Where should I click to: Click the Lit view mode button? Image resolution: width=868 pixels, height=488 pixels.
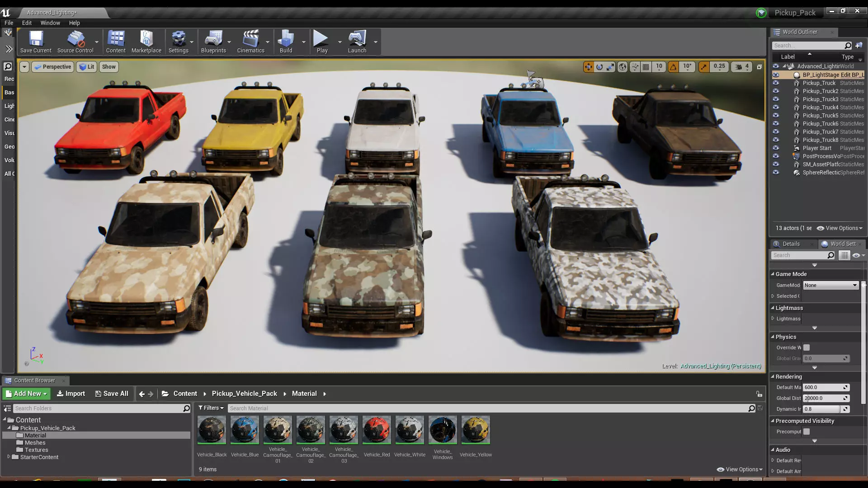pos(86,67)
